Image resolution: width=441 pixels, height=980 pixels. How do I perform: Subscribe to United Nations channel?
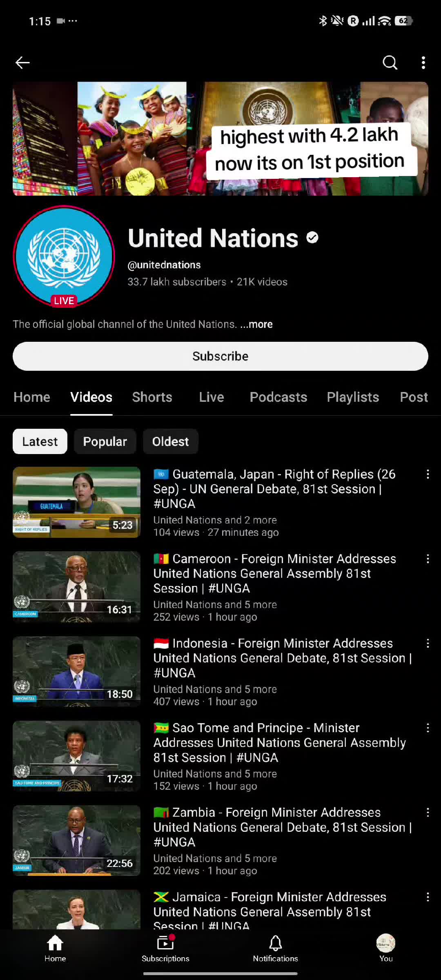coord(220,356)
